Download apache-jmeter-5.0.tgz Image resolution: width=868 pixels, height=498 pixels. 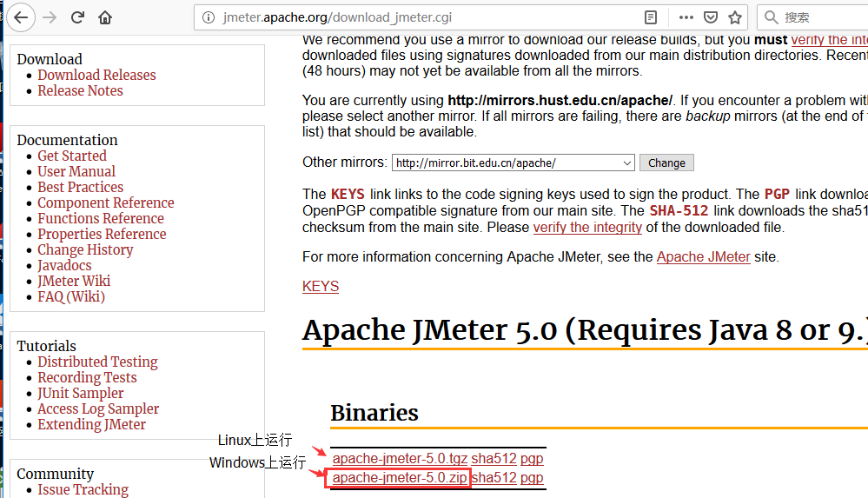click(x=400, y=458)
